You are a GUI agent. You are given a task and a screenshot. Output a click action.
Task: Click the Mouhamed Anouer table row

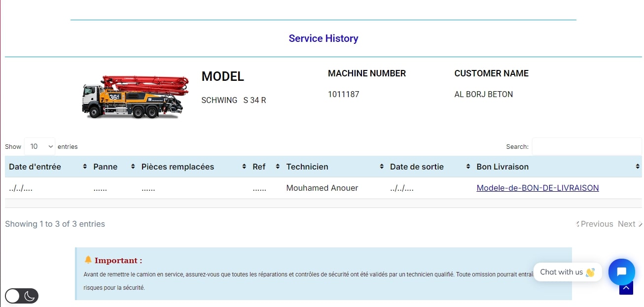coord(322,188)
